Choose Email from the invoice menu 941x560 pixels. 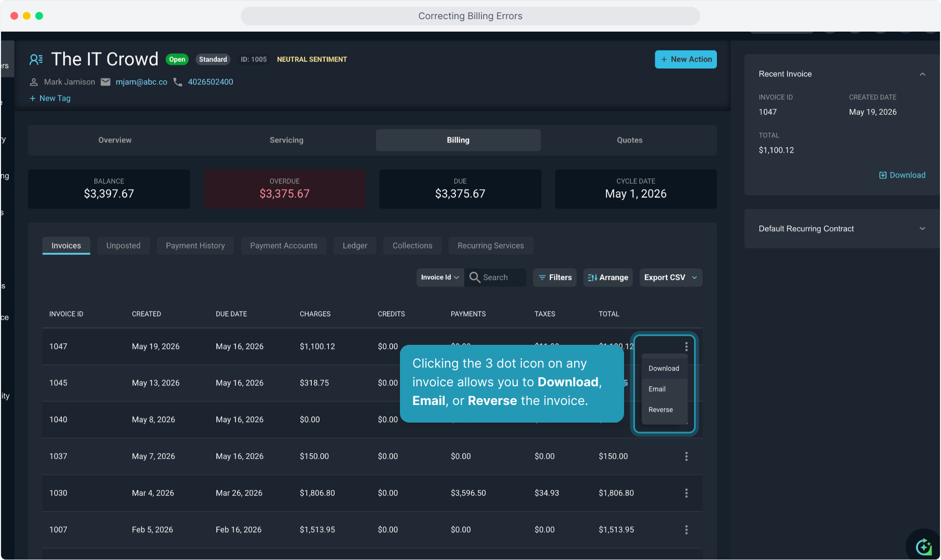coord(664,389)
